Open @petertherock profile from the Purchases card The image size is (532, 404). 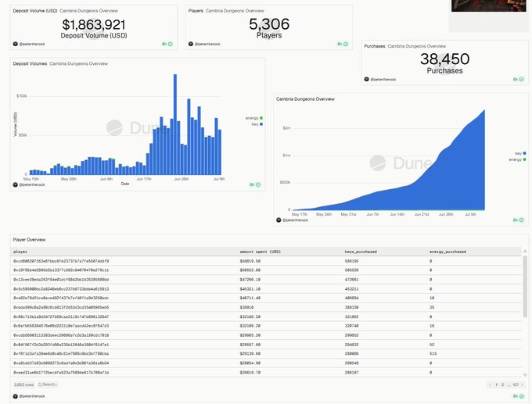(x=383, y=79)
